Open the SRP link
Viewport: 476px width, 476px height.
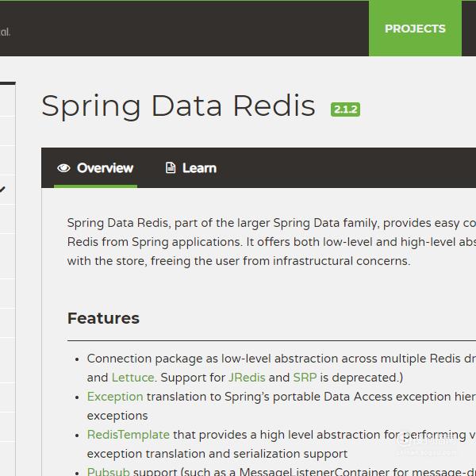click(x=305, y=378)
